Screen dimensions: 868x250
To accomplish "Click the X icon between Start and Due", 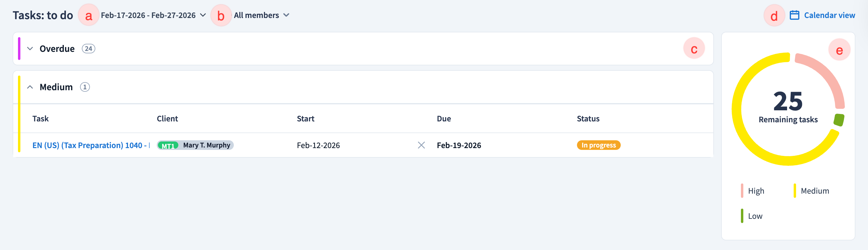I will click(x=421, y=145).
